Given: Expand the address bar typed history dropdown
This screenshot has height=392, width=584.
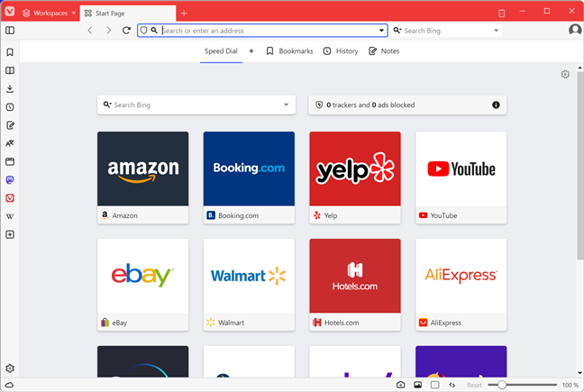Looking at the screenshot, I should tap(381, 31).
